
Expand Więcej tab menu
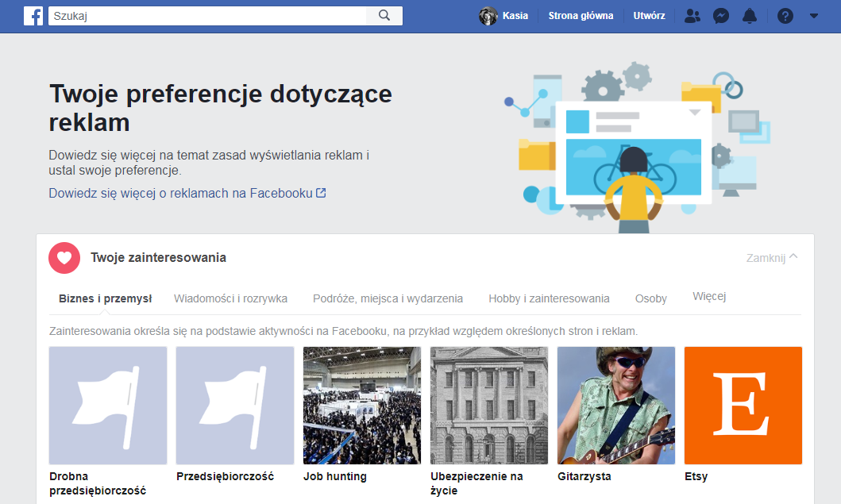(x=709, y=297)
